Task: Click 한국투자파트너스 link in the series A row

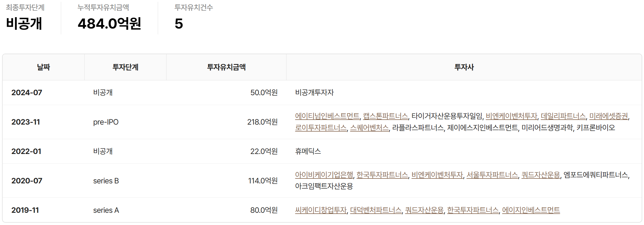Action: point(473,210)
